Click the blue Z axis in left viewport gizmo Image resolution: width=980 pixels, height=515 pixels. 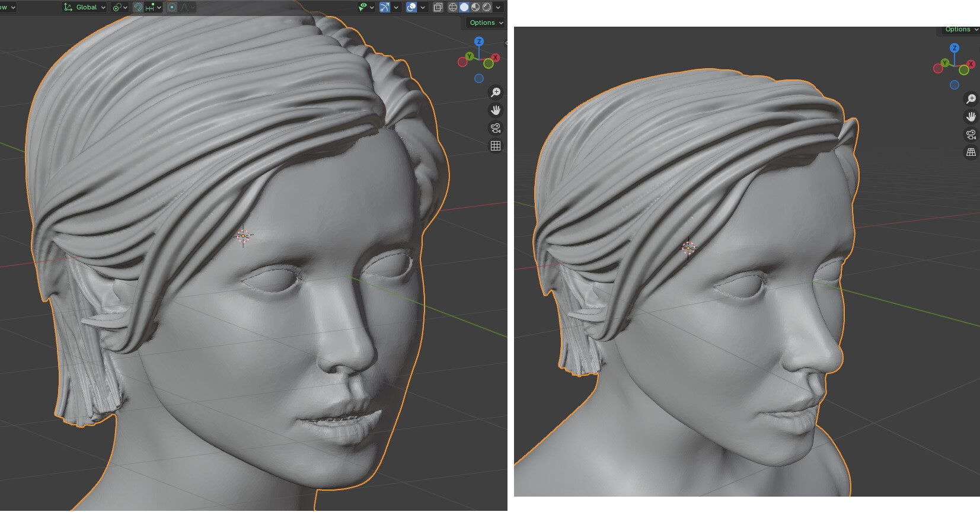pos(479,41)
